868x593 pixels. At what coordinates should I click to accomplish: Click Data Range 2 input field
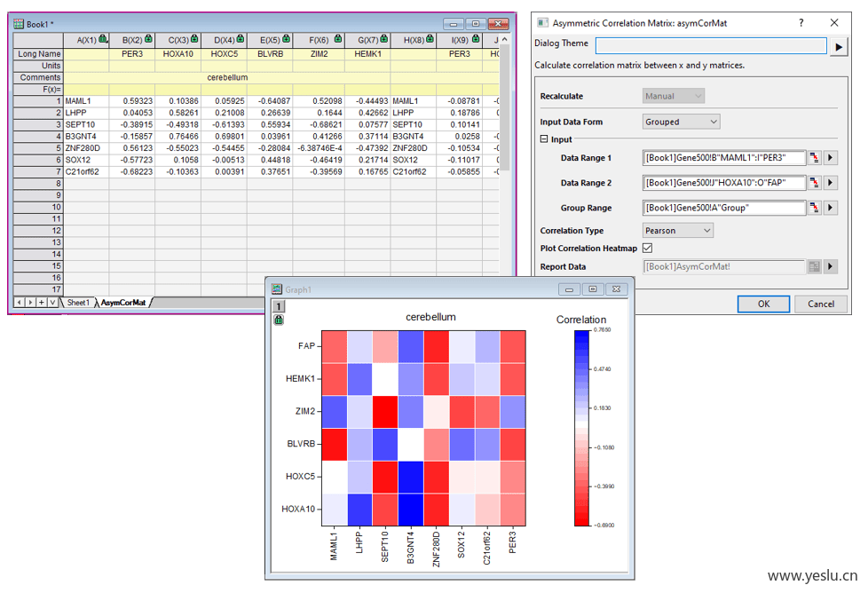(724, 183)
